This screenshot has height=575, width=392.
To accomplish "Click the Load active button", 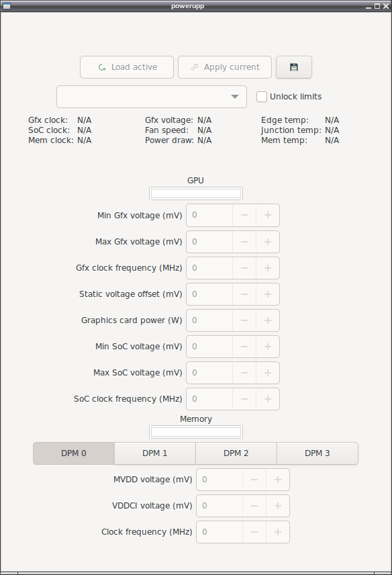I will (127, 67).
